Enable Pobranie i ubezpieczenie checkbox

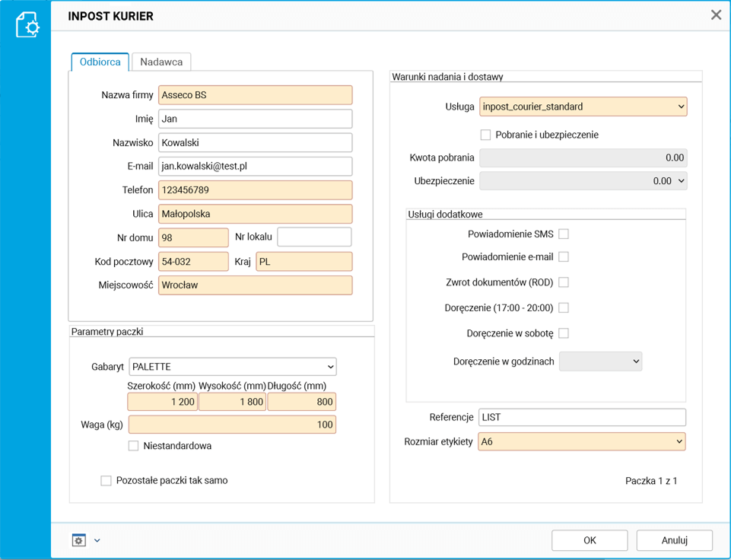pos(485,135)
